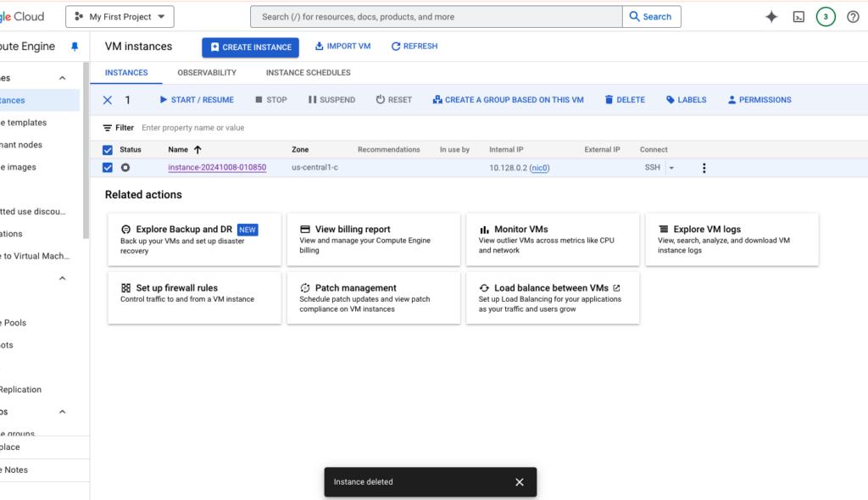This screenshot has width=868, height=500.
Task: Open the My First Project selector dropdown
Action: (120, 17)
